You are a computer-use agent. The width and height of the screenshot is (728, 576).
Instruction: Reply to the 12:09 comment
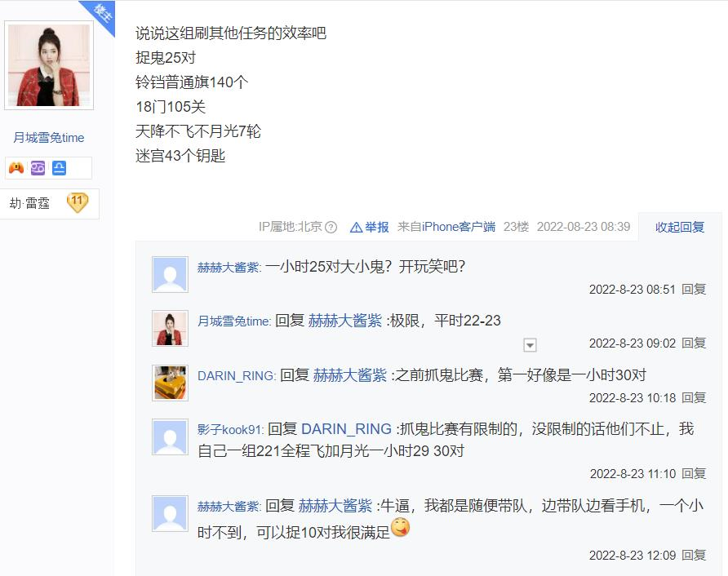tap(694, 556)
